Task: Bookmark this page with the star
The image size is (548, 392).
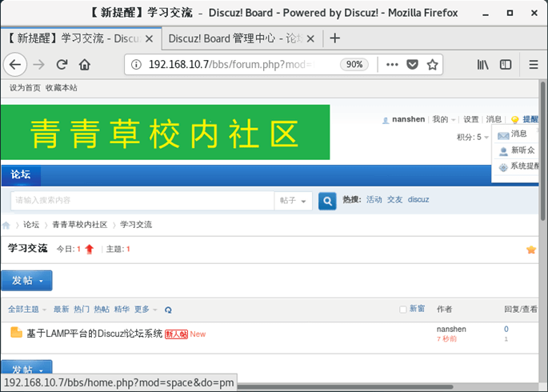Action: 432,65
